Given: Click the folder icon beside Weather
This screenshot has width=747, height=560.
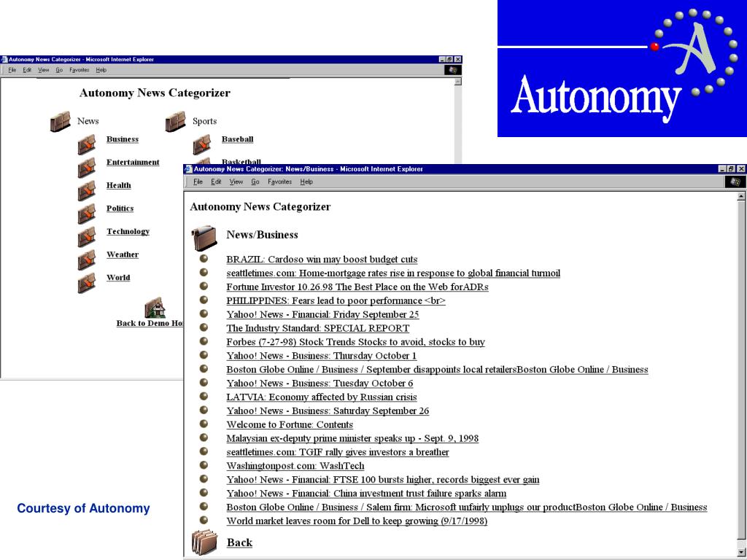Looking at the screenshot, I should 87,260.
